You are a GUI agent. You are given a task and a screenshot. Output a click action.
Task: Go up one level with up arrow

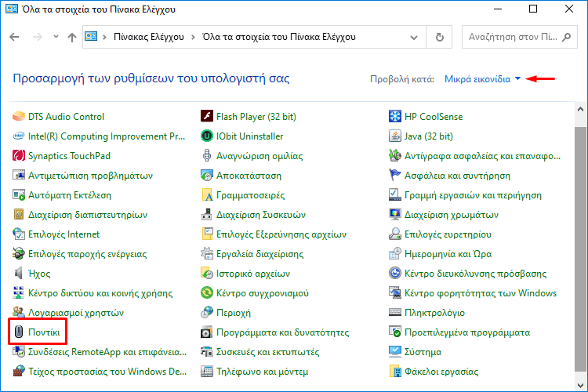[x=72, y=37]
